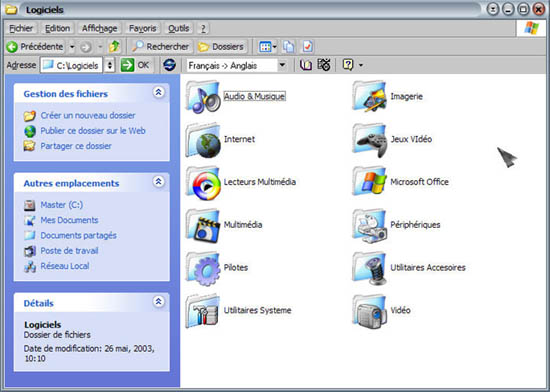The image size is (550, 392).
Task: Click the green OK go button
Action: [x=136, y=65]
